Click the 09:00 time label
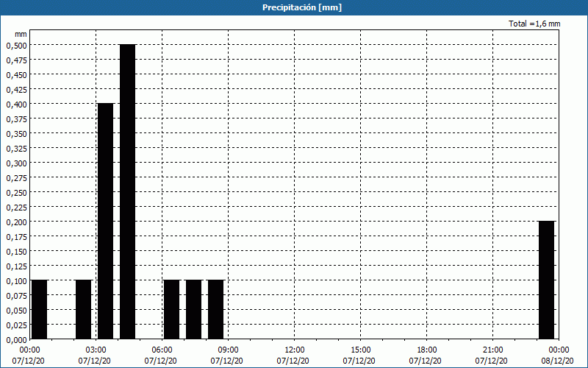Viewport: 588px width, 368px height. click(x=229, y=350)
